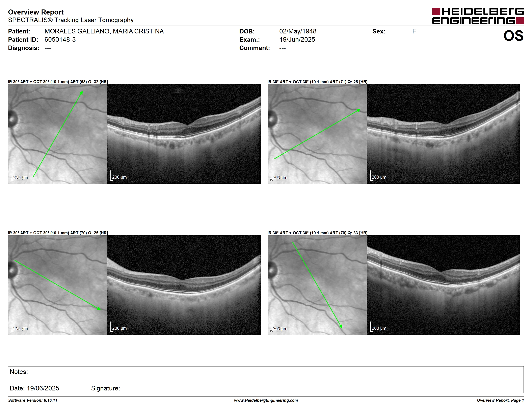
Task: Click inside the Notes box
Action: click(x=266, y=379)
